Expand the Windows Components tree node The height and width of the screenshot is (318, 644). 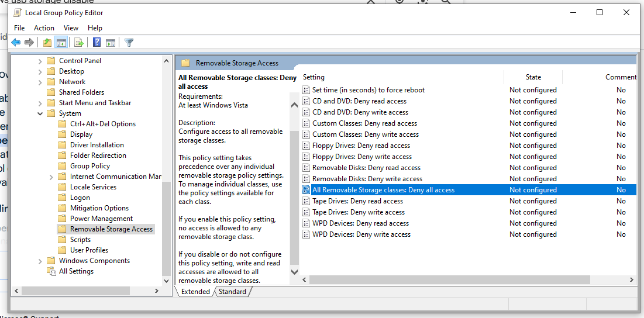point(40,261)
